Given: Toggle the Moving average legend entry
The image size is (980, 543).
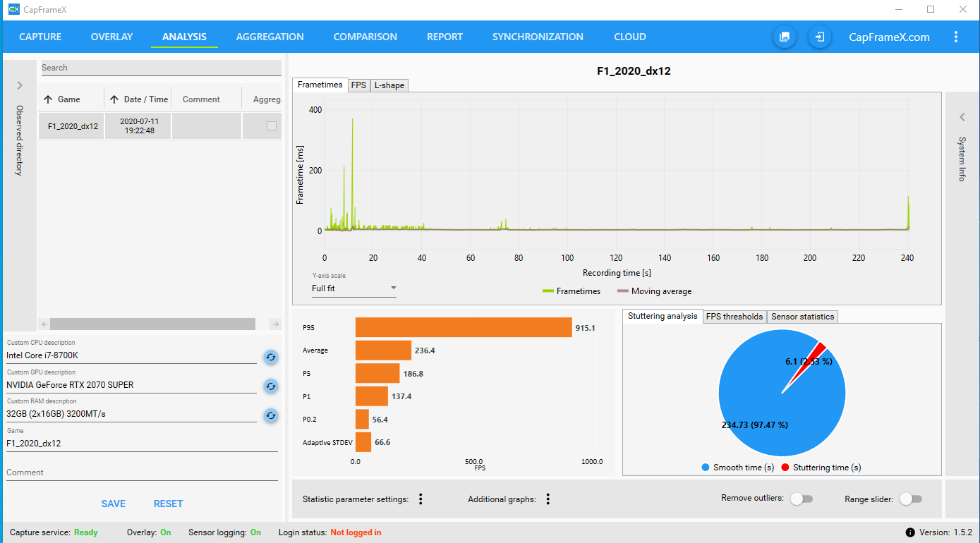Looking at the screenshot, I should [654, 291].
